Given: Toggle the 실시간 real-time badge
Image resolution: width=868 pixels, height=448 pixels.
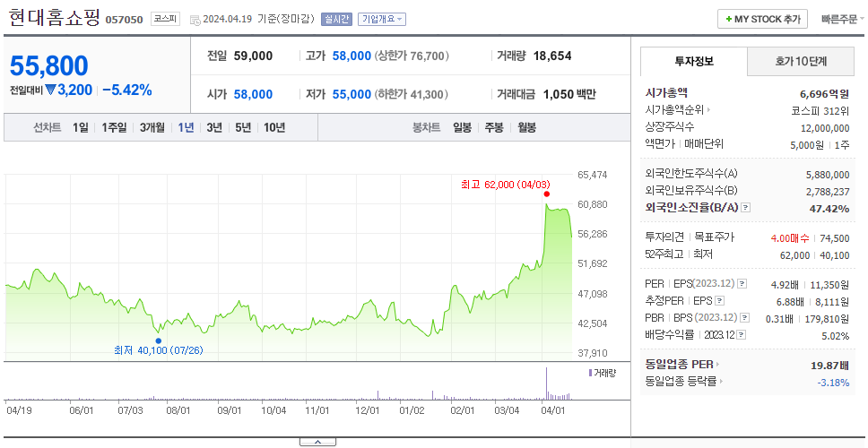Looking at the screenshot, I should click(336, 19).
